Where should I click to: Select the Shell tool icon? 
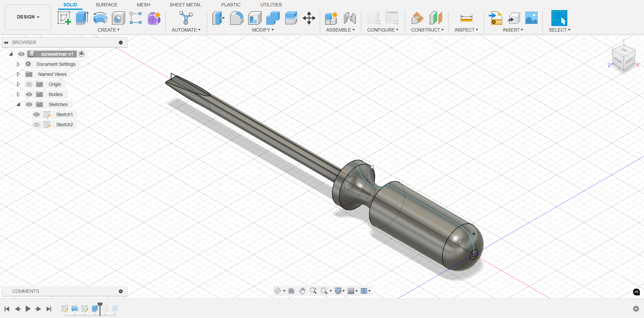(255, 18)
